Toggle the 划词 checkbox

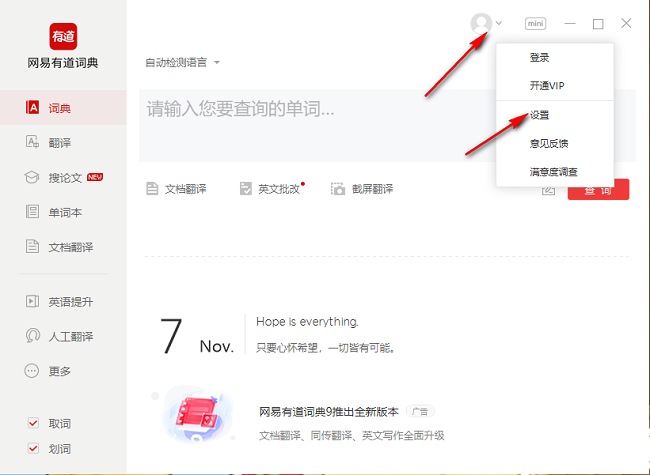(33, 449)
